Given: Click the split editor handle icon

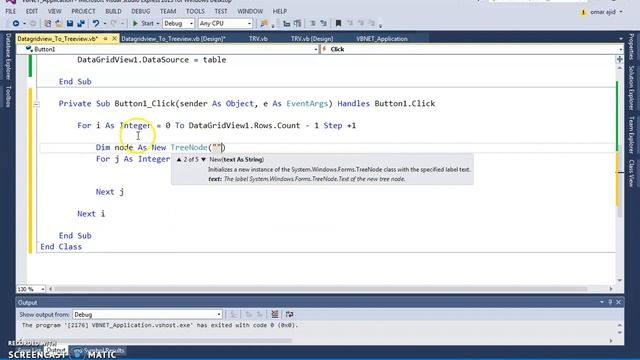Looking at the screenshot, I should point(620,59).
